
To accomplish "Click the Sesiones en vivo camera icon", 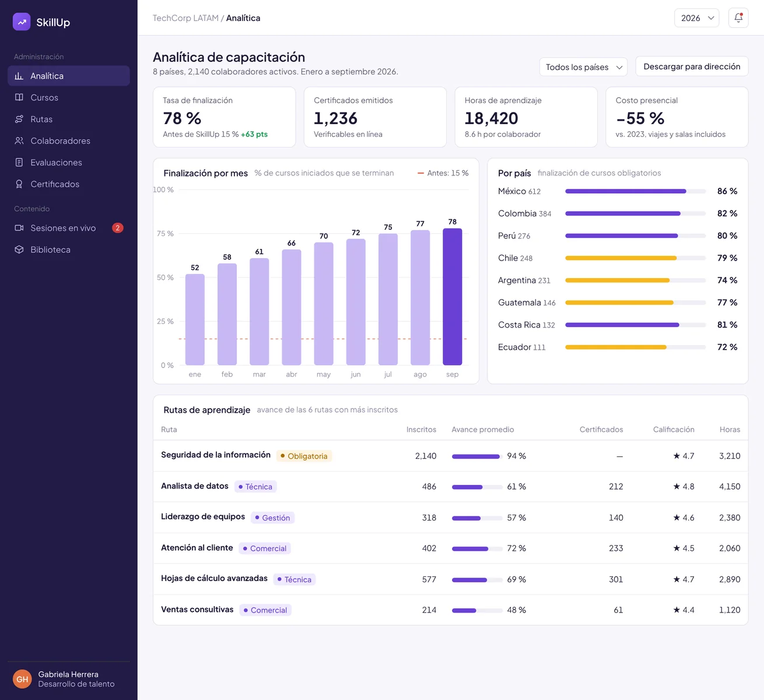I will coord(19,228).
